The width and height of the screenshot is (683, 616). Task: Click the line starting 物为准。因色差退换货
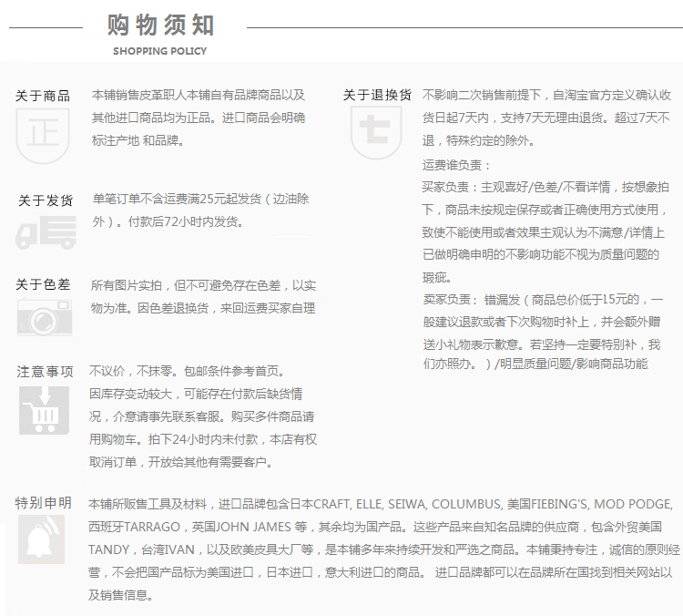203,308
